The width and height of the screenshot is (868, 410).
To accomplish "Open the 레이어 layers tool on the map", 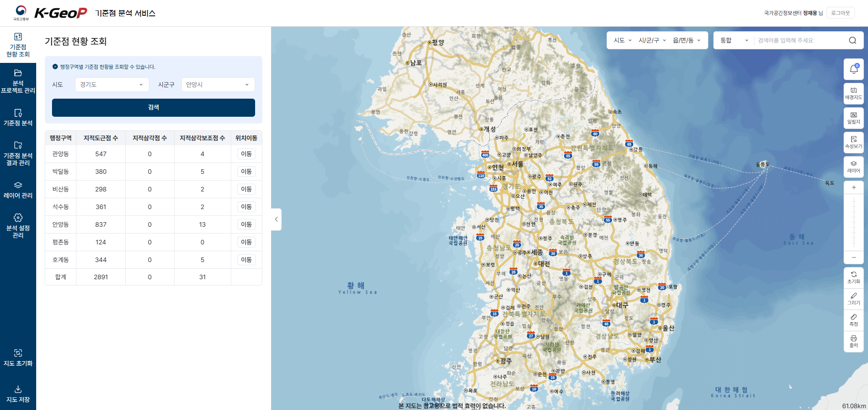I will click(x=854, y=167).
